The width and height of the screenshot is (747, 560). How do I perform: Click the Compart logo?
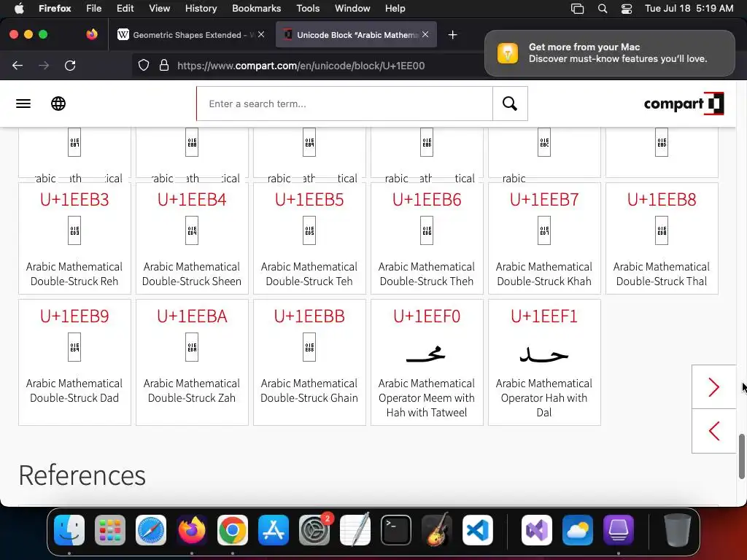click(684, 104)
